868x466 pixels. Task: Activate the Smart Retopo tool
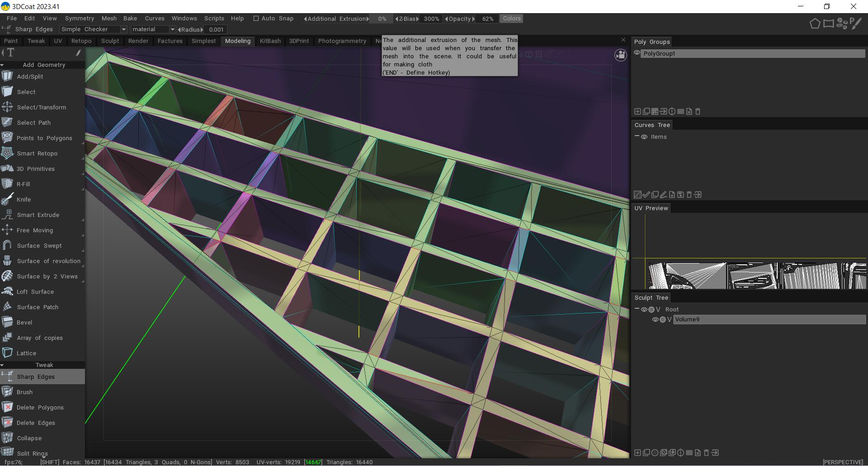point(37,153)
